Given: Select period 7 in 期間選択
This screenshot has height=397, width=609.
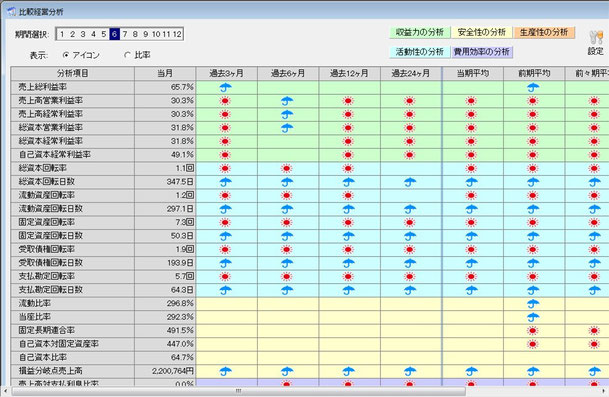Looking at the screenshot, I should click(x=125, y=34).
